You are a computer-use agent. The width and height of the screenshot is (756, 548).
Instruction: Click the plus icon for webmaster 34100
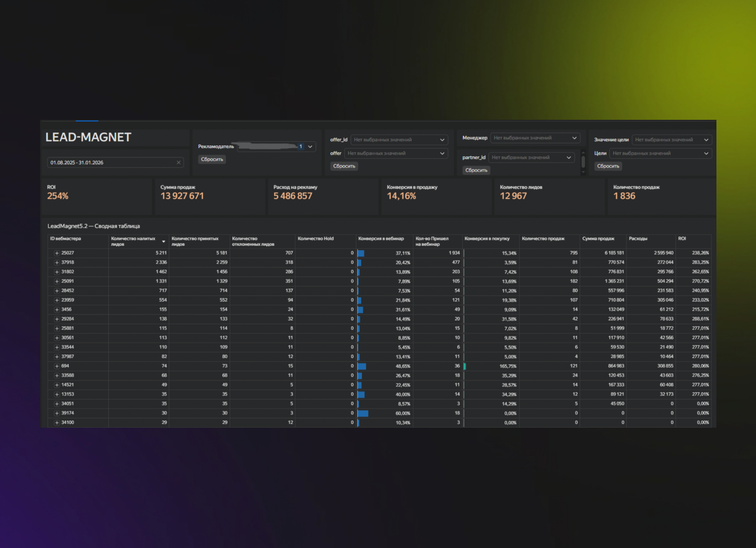pos(57,422)
